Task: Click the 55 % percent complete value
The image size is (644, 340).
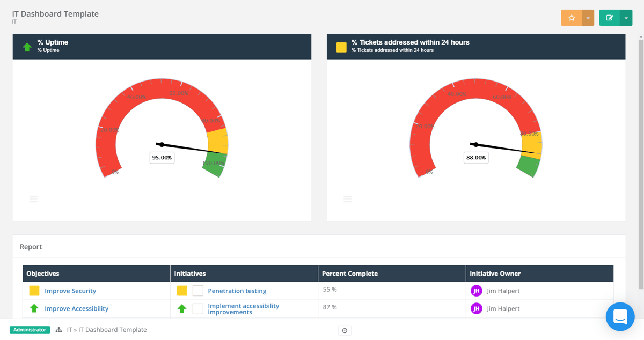Action: click(330, 290)
